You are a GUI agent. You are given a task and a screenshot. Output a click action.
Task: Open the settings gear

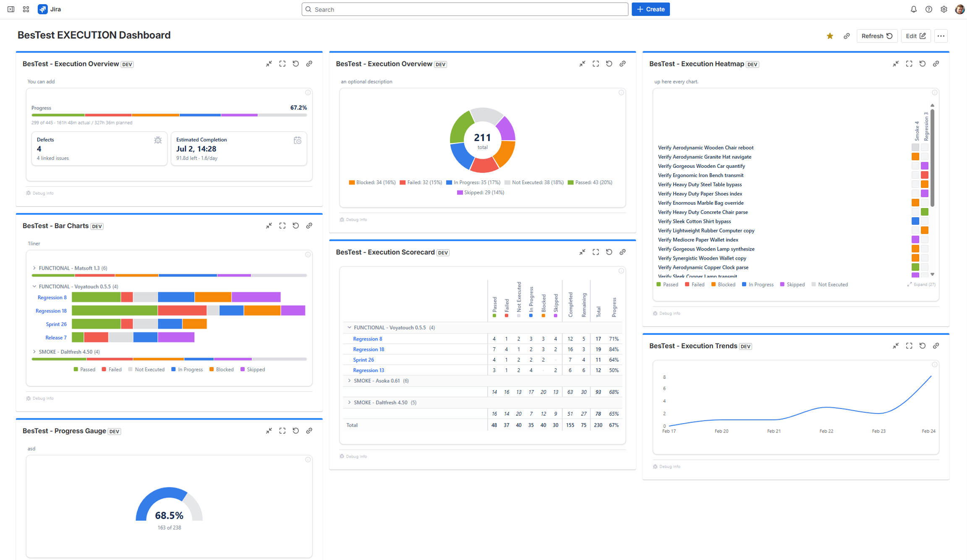[x=944, y=9]
